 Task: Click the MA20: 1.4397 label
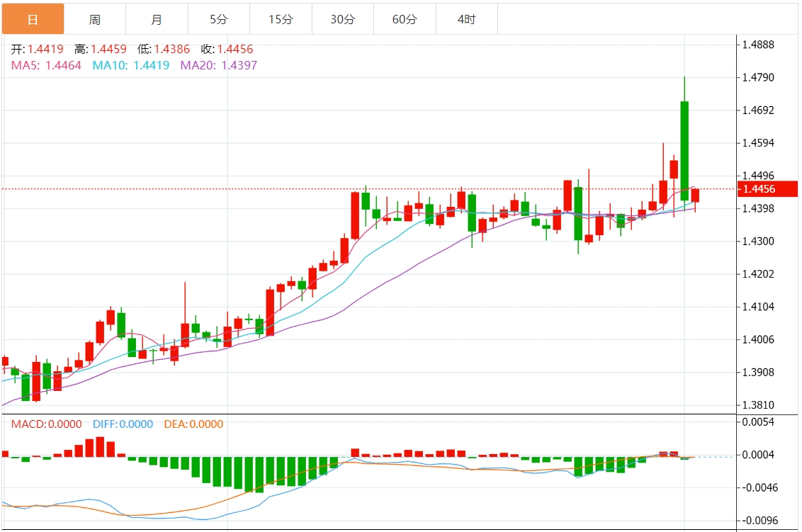click(x=218, y=65)
